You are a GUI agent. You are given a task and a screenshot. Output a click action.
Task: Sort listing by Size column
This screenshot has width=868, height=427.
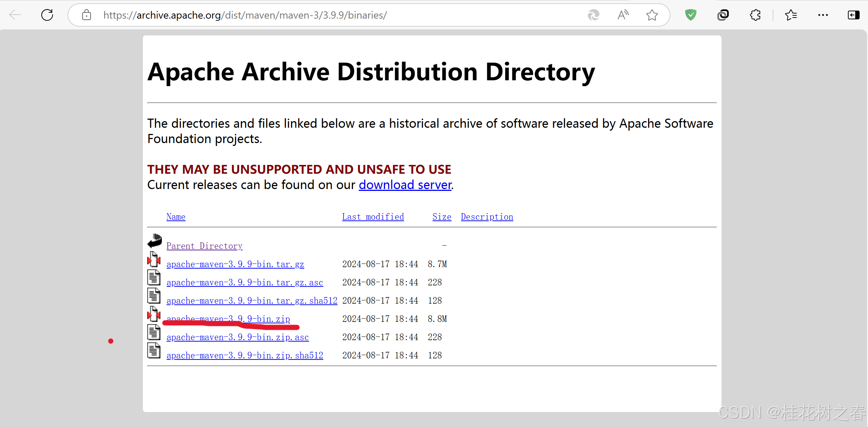coord(442,217)
